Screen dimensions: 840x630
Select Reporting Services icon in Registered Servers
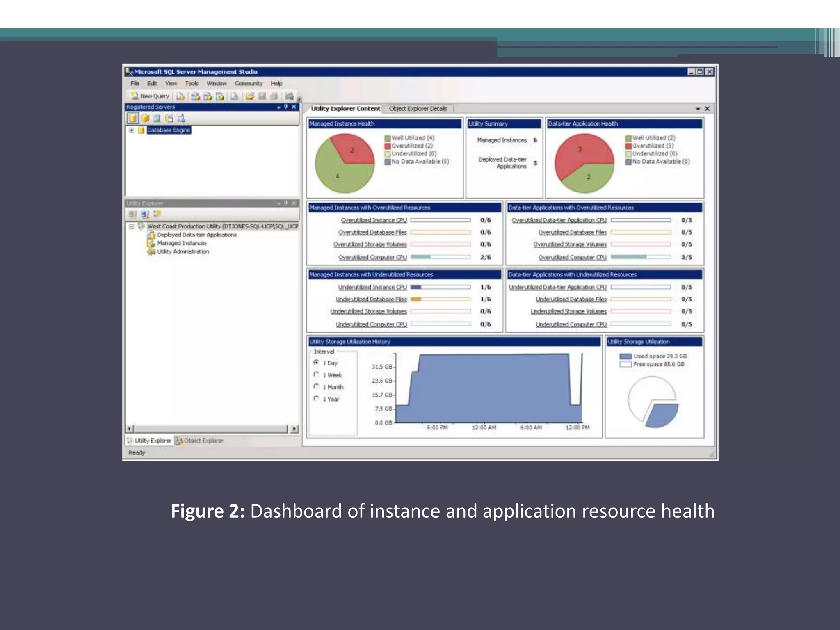(x=157, y=119)
